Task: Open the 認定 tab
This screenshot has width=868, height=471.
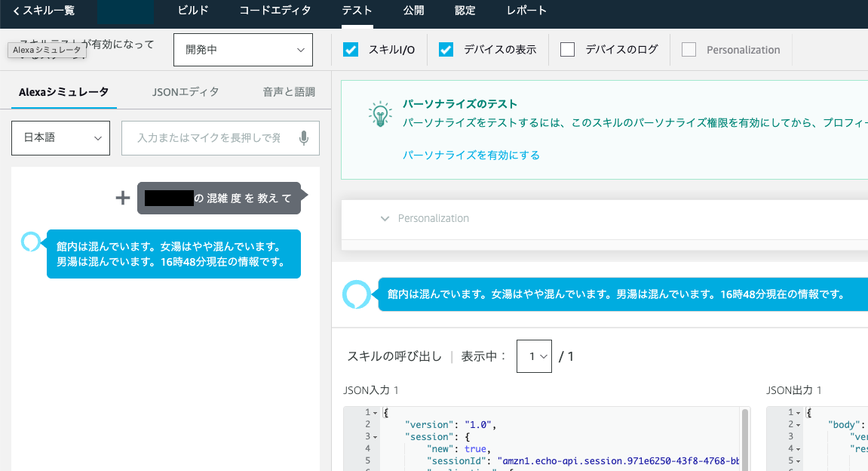Action: [465, 11]
